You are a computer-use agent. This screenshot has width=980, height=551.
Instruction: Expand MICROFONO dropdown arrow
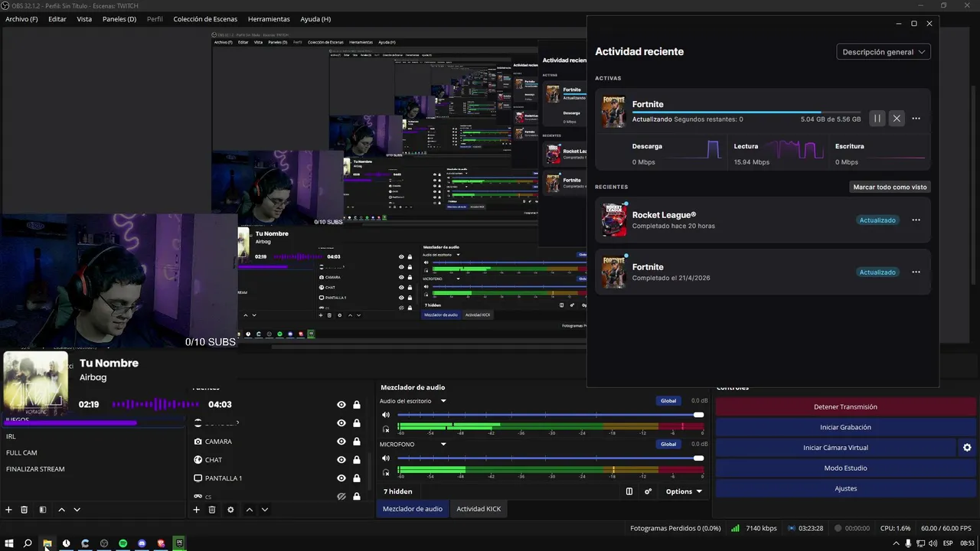tap(443, 445)
